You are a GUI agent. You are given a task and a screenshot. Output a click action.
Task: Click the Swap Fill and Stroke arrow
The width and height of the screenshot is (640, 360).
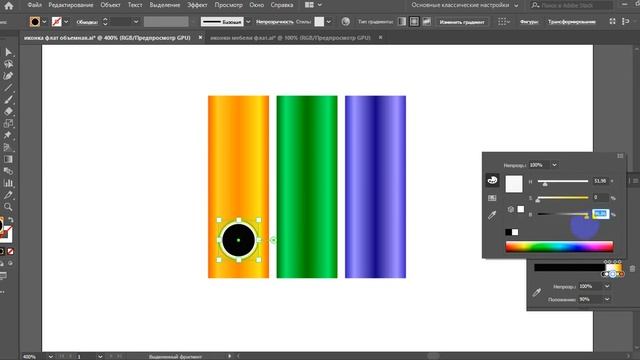pyautogui.click(x=11, y=220)
